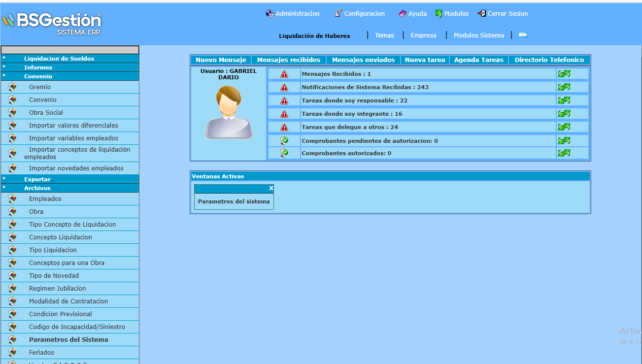Screen dimensions: 642x364
Task: Open the Nueva tarea tab
Action: (x=425, y=60)
